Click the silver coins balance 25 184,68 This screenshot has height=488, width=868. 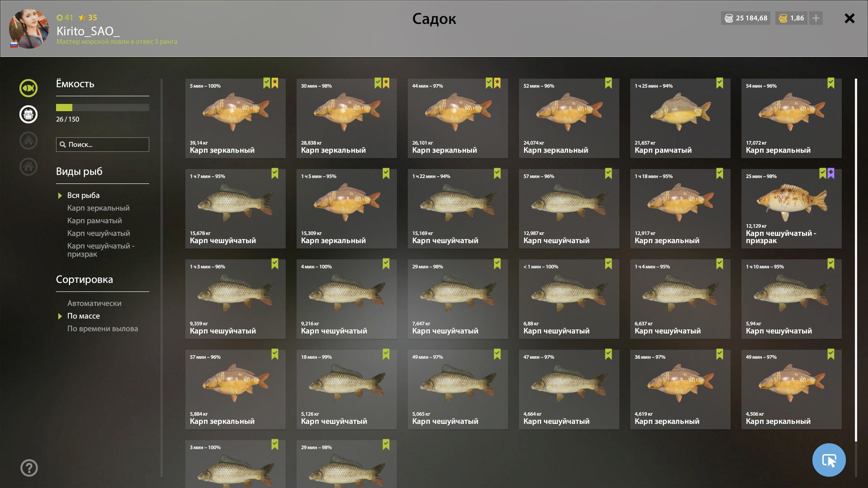745,18
